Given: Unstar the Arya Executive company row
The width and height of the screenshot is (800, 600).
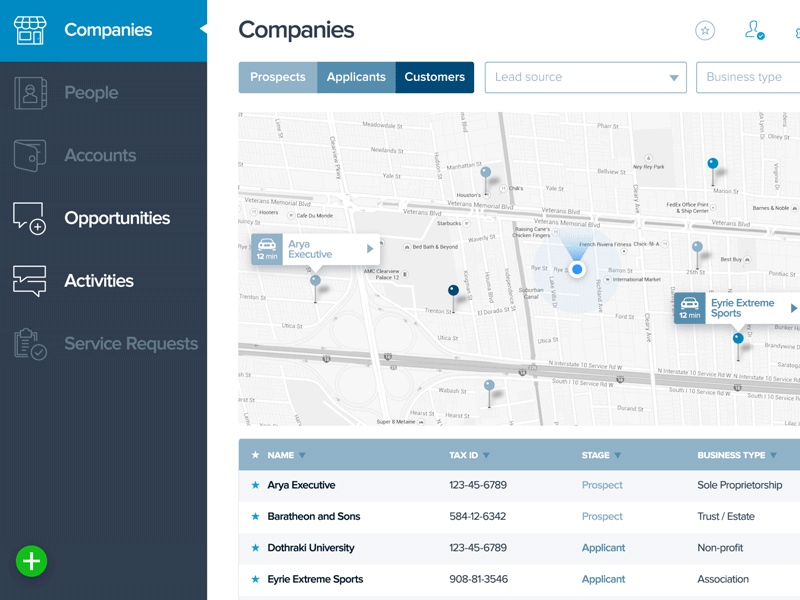Looking at the screenshot, I should click(x=254, y=485).
